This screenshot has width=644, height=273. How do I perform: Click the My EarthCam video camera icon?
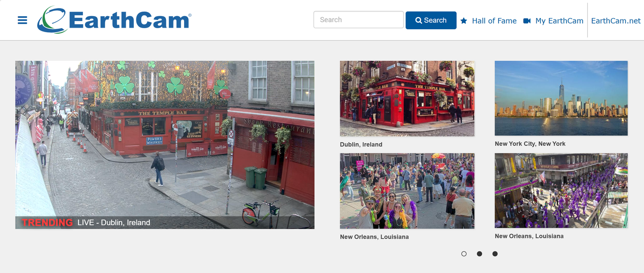pyautogui.click(x=527, y=21)
